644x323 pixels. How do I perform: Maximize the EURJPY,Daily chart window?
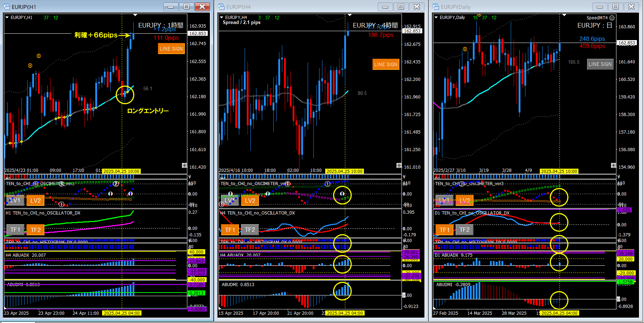coord(616,7)
